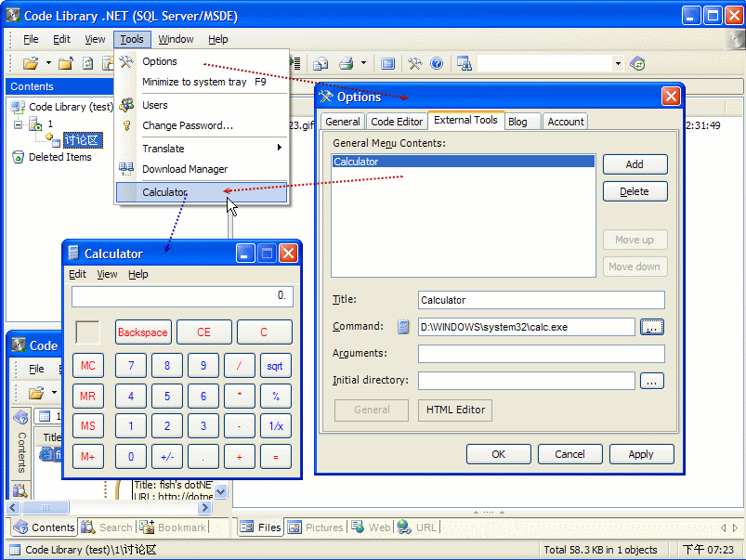
Task: Click the Files tab icon
Action: click(x=246, y=527)
